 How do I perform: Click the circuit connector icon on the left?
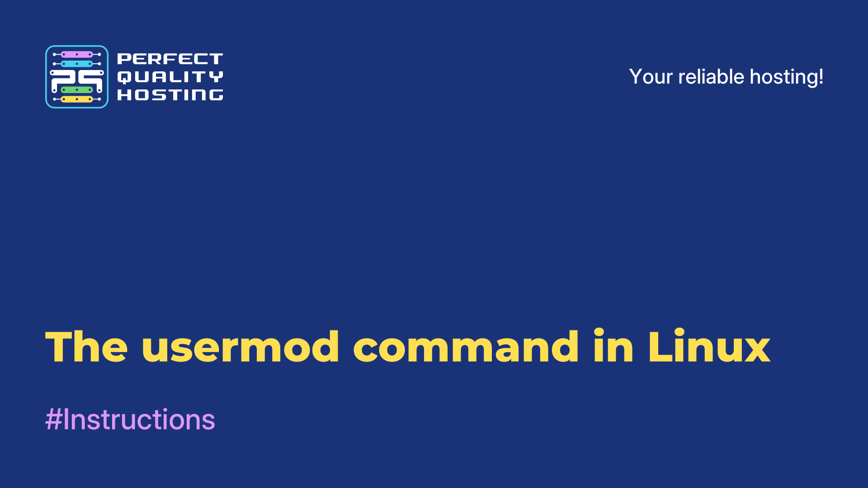point(76,76)
